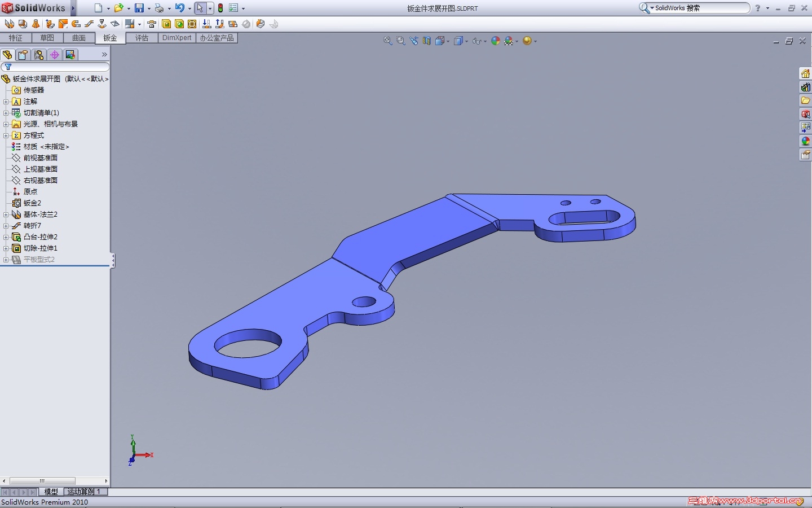Toggle the Section View icon
The image size is (812, 508).
point(427,41)
